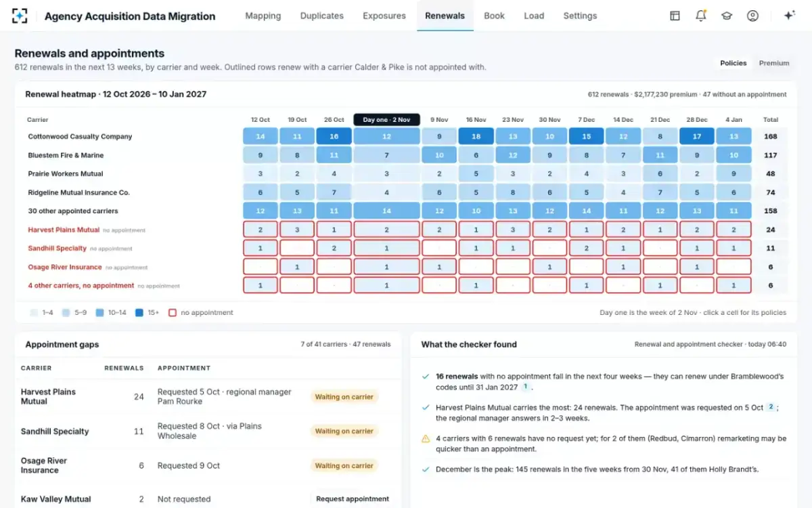Screen dimensions: 812x508
Task: Open '4 other carriers' cell for 21 Dec
Action: tap(660, 286)
